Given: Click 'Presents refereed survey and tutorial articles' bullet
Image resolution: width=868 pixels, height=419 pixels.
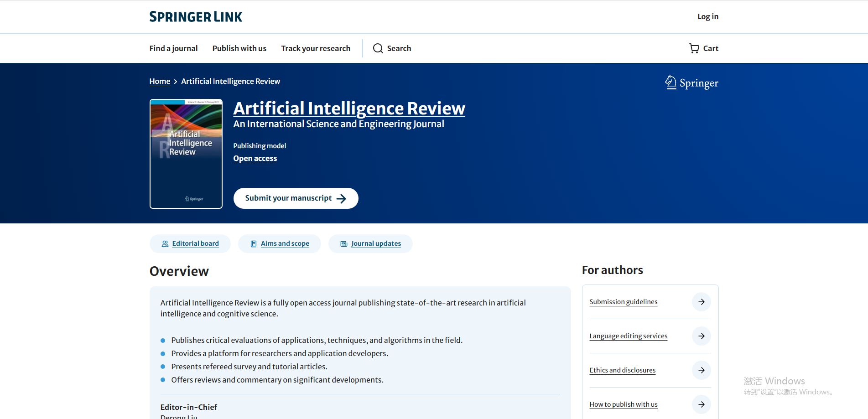Looking at the screenshot, I should coord(249,367).
